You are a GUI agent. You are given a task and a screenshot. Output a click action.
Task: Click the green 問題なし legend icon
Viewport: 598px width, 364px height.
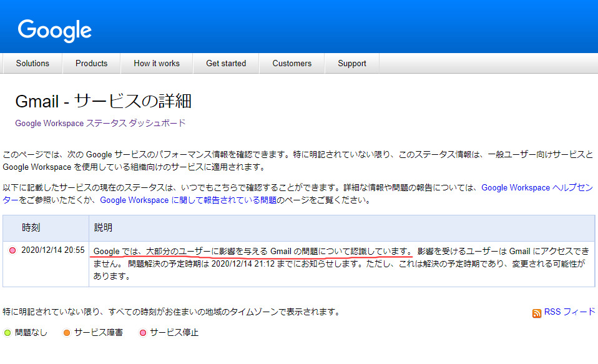[x=7, y=333]
